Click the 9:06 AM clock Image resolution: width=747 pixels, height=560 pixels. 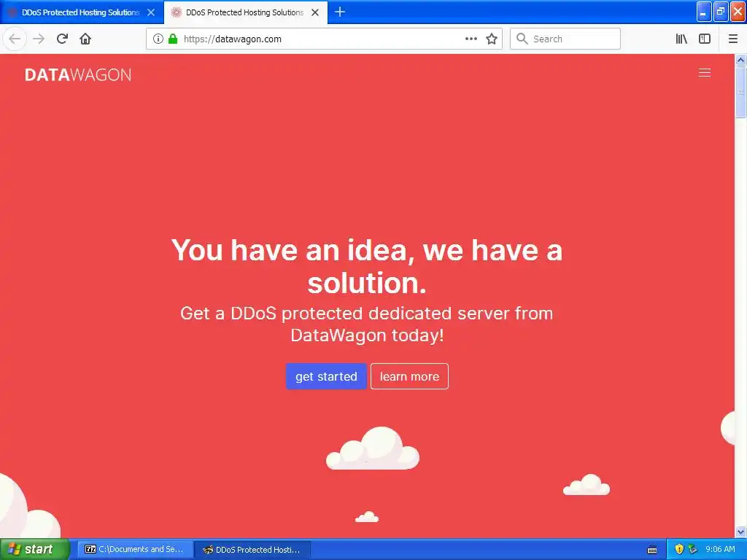[x=720, y=549]
